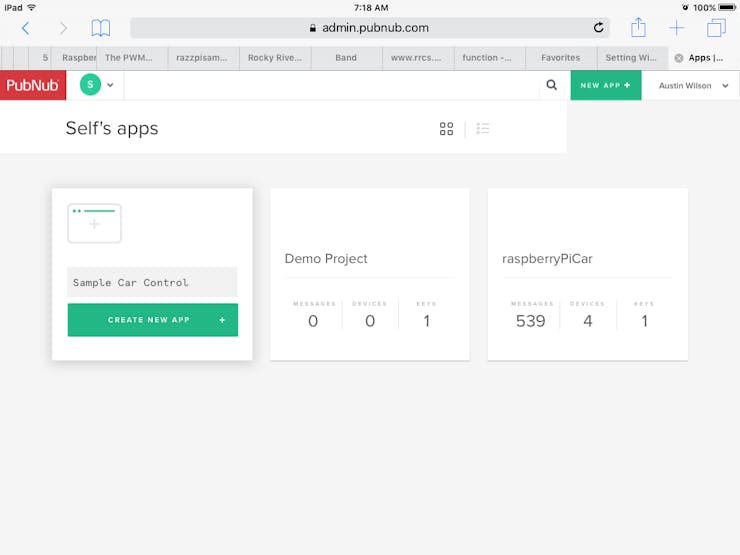740x555 pixels.
Task: Click raspberryPiCar messages count 539
Action: pyautogui.click(x=530, y=321)
